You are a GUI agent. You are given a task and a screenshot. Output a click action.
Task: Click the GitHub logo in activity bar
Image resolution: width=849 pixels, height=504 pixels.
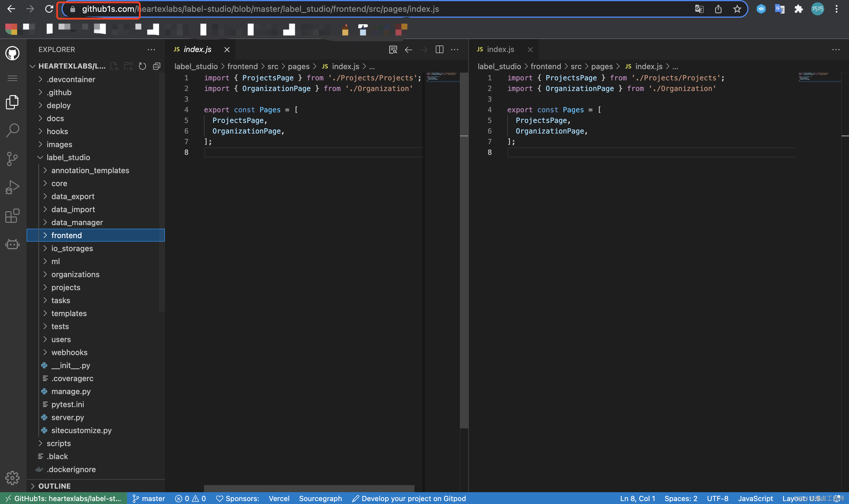point(13,53)
